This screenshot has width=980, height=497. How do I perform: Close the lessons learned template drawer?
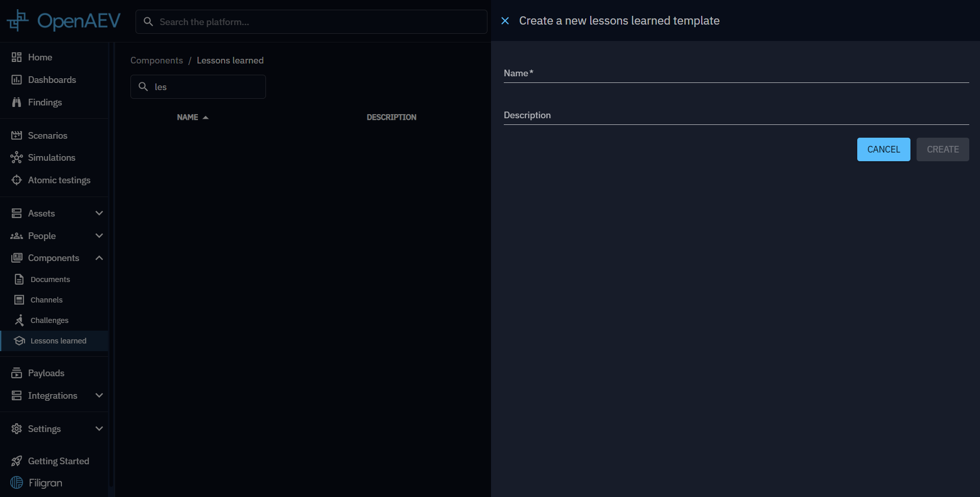tap(505, 21)
